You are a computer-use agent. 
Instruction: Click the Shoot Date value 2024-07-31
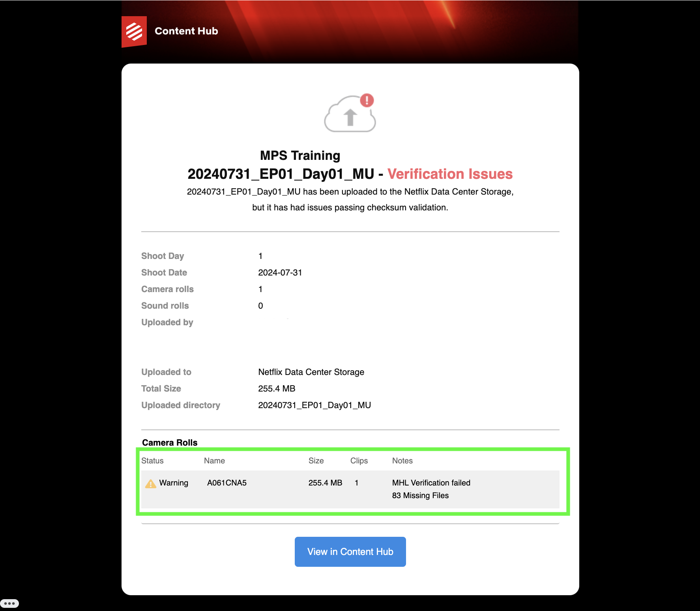tap(280, 273)
